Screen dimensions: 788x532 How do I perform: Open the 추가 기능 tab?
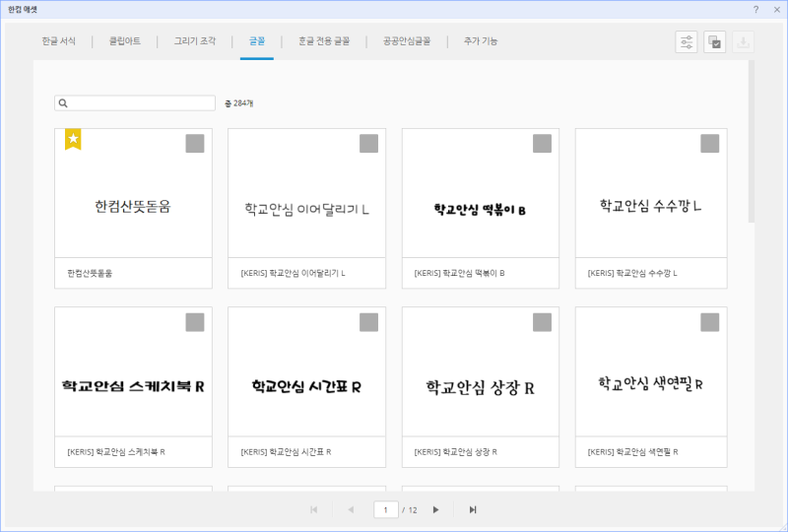(x=481, y=41)
